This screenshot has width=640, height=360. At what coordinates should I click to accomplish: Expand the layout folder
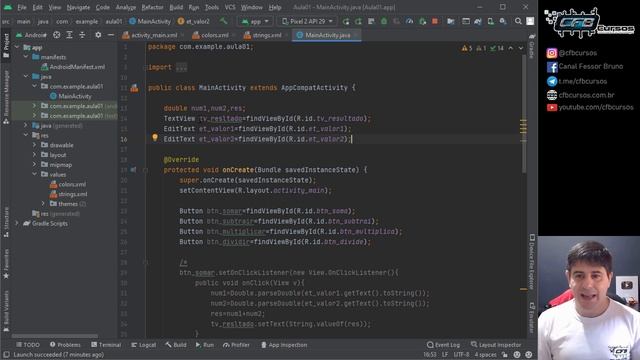[34, 155]
